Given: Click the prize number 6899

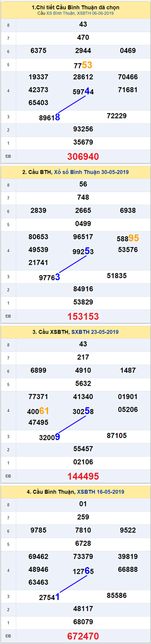Looking at the screenshot, I should [38, 371].
